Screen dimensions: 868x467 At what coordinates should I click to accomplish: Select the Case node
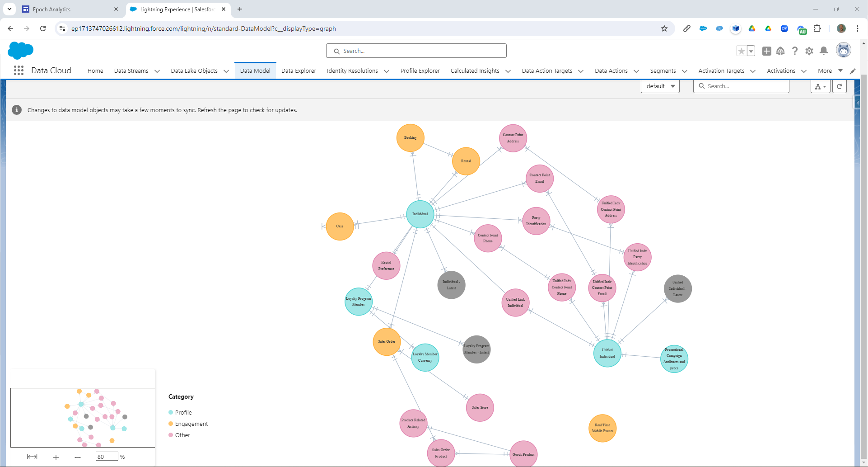pyautogui.click(x=340, y=226)
